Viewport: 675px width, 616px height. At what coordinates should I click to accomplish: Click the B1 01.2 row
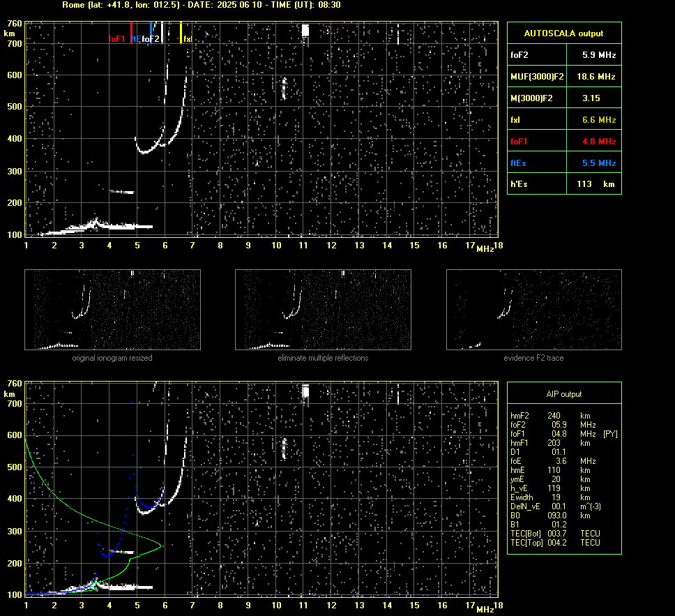pyautogui.click(x=538, y=524)
